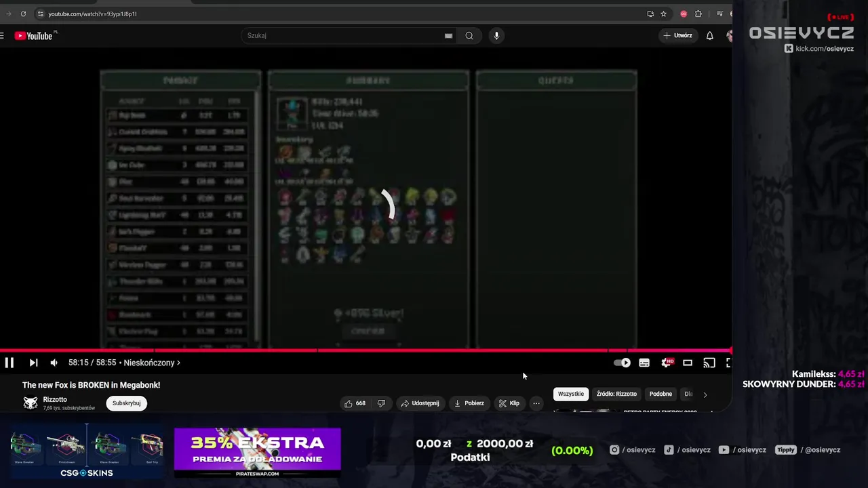Select the Podobne filter chip

click(660, 394)
